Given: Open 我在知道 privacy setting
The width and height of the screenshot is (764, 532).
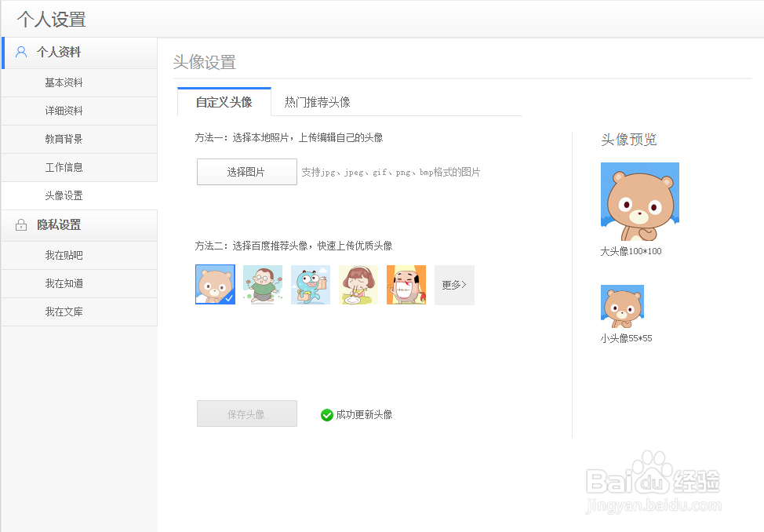Looking at the screenshot, I should coord(79,284).
